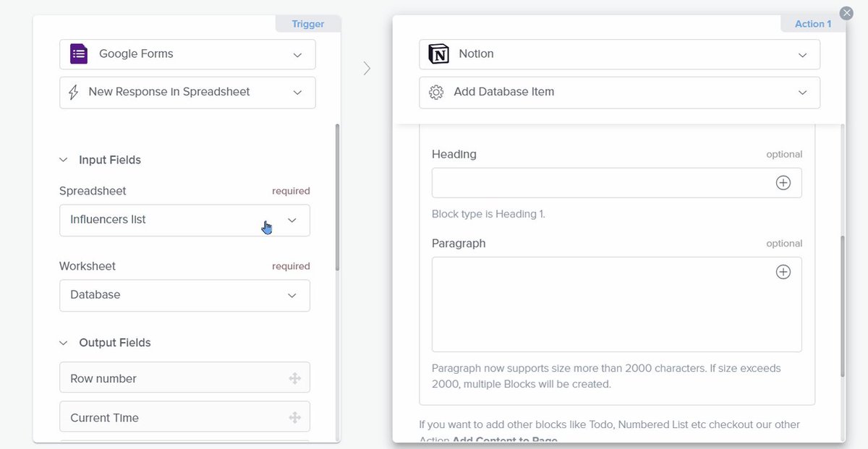Click the Current Time output field
This screenshot has width=868, height=449.
pyautogui.click(x=184, y=417)
